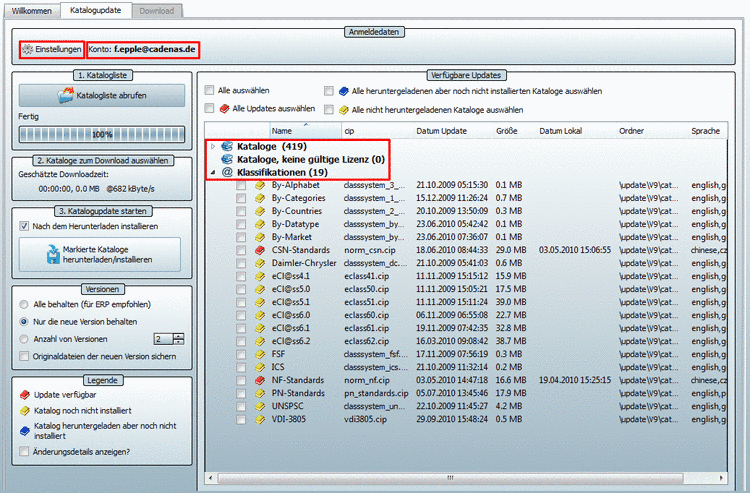The width and height of the screenshot is (750, 493).
Task: Check Alle auswählen checkbox
Action: (210, 90)
